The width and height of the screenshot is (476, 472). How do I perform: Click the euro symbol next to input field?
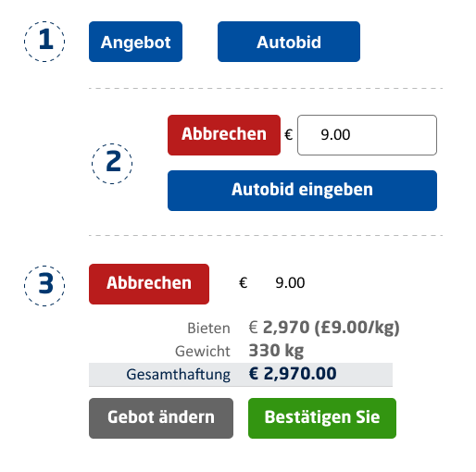pos(289,135)
